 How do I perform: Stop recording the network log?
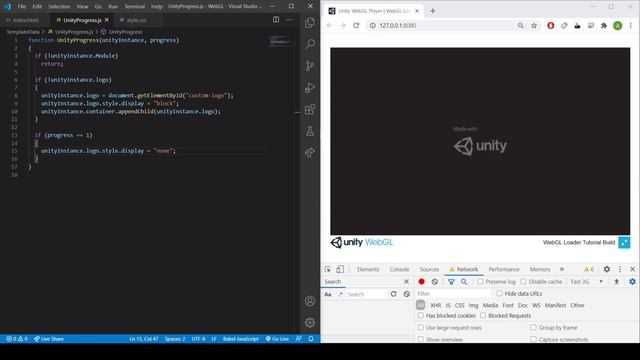pos(422,282)
